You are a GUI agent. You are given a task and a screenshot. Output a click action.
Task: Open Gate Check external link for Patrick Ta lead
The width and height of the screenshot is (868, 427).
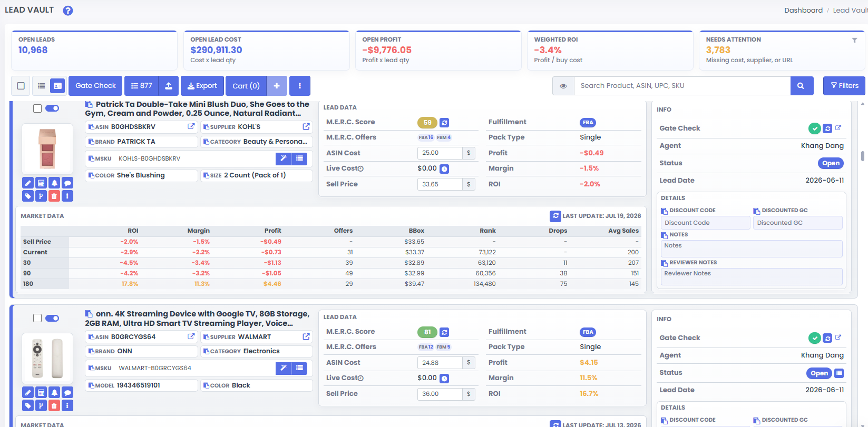tap(838, 128)
